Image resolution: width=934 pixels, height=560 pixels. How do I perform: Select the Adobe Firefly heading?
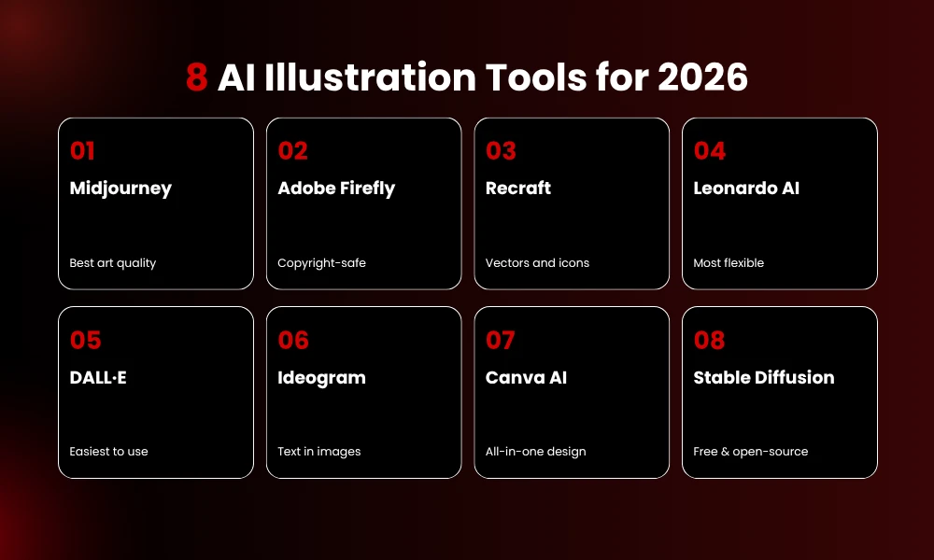point(336,189)
